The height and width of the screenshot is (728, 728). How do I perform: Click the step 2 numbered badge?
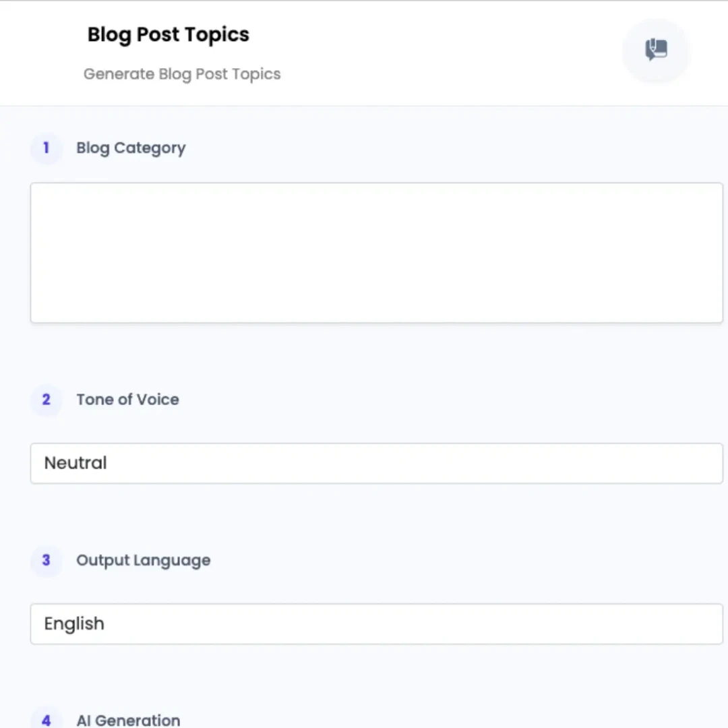click(x=46, y=400)
